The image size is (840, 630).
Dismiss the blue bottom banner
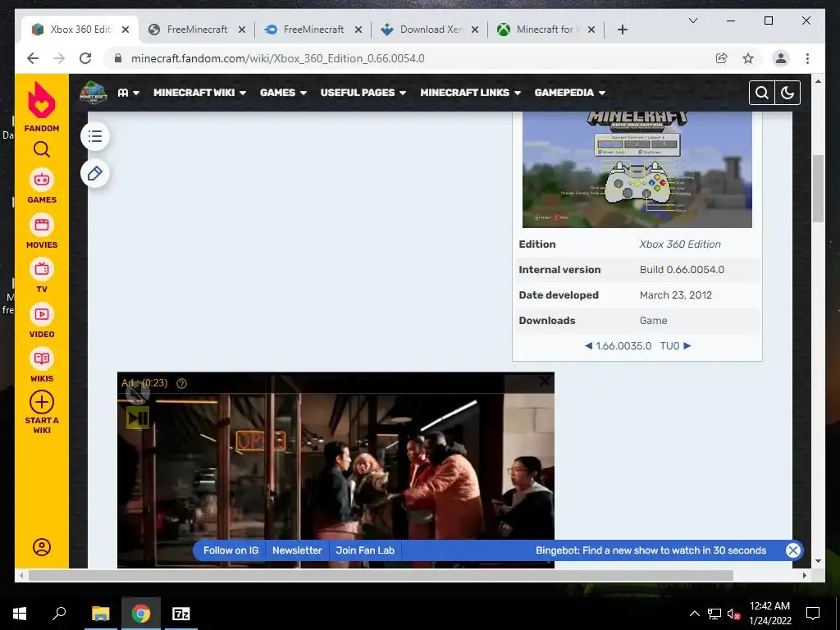click(793, 550)
